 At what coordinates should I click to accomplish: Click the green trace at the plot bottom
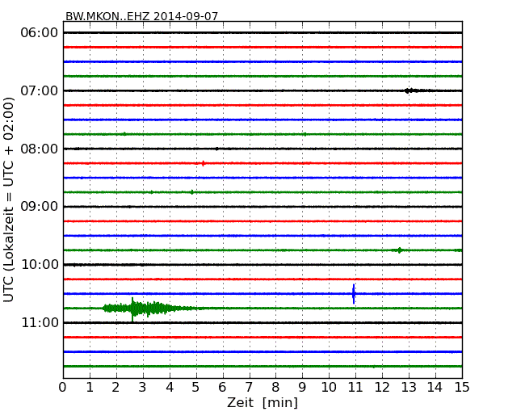pyautogui.click(x=262, y=367)
